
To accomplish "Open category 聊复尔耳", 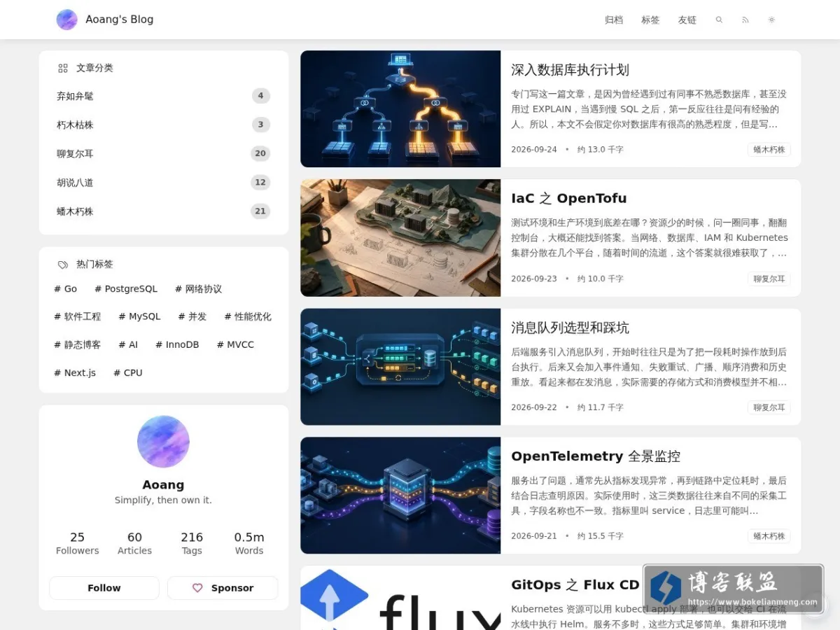I will (163, 153).
